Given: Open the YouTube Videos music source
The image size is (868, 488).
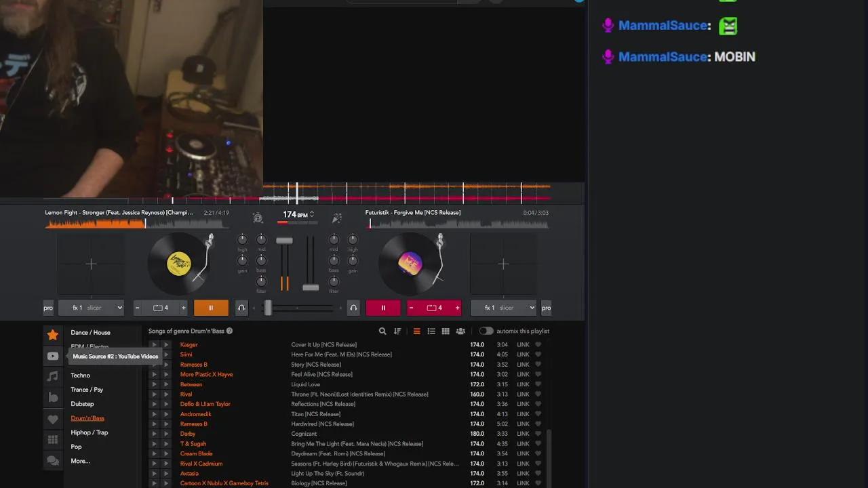Looking at the screenshot, I should (52, 356).
